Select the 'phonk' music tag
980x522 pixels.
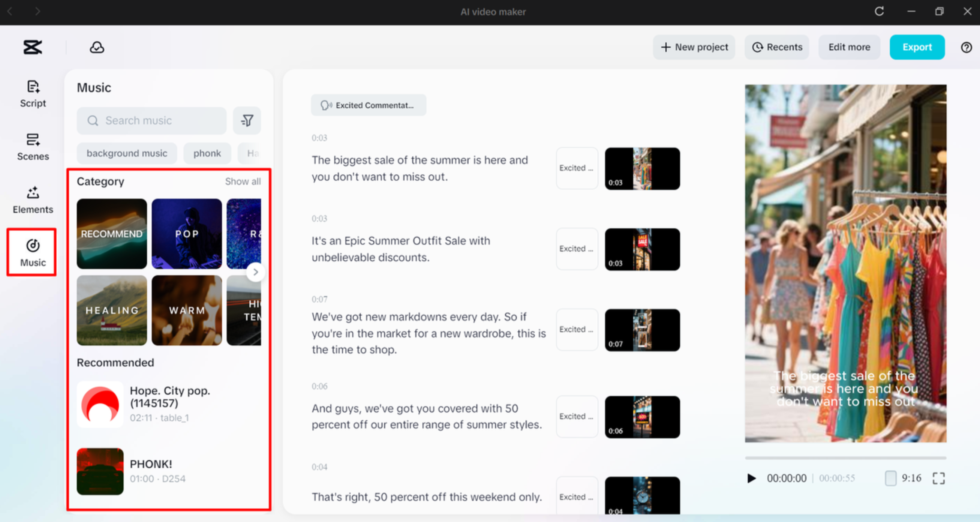(207, 153)
